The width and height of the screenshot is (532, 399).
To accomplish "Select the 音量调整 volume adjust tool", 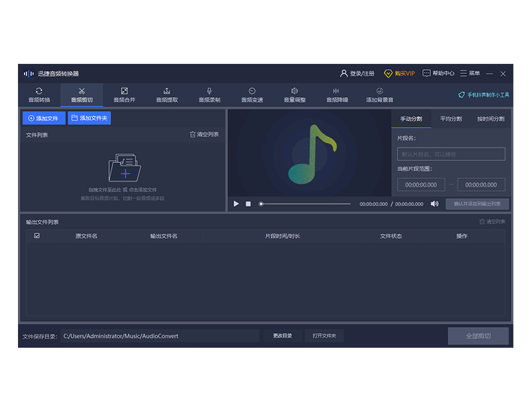I will [295, 94].
